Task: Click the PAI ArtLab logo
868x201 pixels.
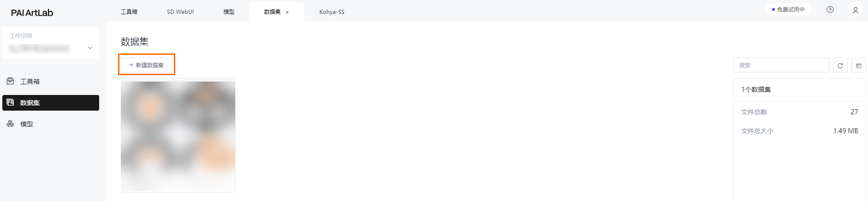Action: coord(32,13)
